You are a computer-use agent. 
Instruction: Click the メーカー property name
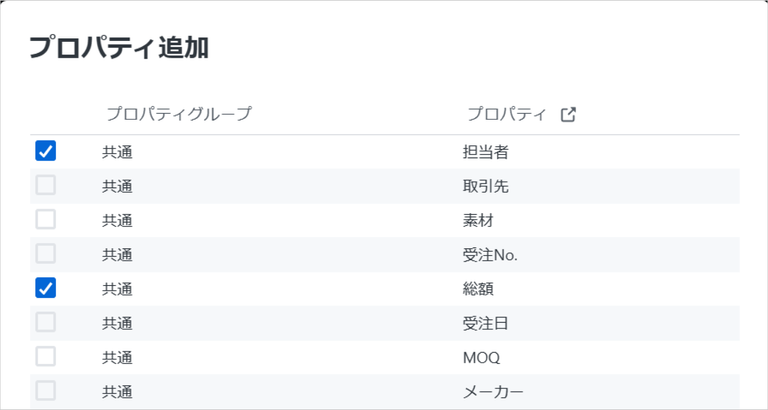click(493, 392)
